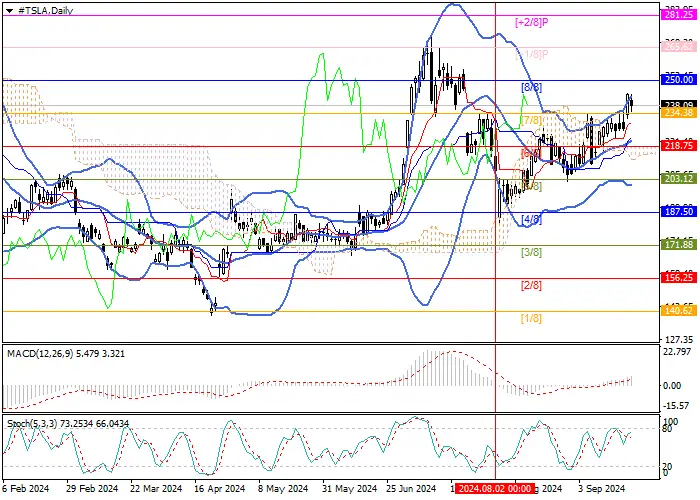Select the #TSLA.Daily chart title text

pos(46,11)
